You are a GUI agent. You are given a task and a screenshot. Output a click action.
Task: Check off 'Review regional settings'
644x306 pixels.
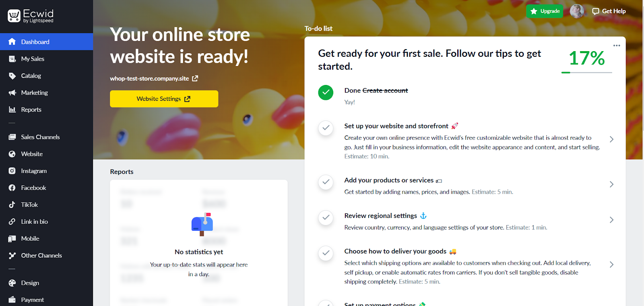coord(325,218)
